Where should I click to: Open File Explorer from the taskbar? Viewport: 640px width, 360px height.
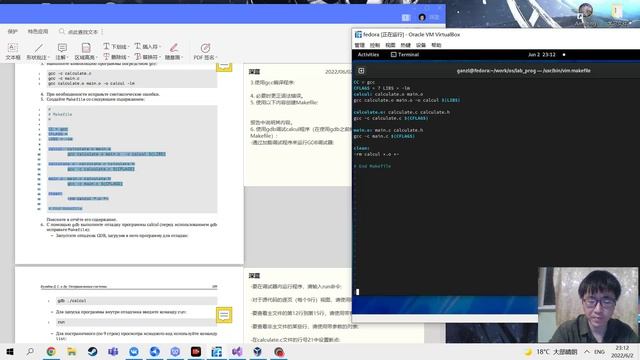[72, 351]
